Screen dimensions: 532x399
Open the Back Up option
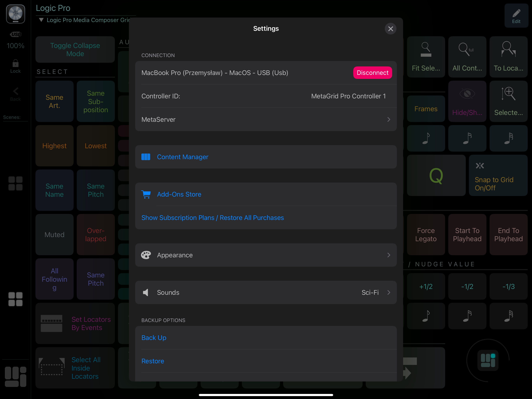(154, 338)
